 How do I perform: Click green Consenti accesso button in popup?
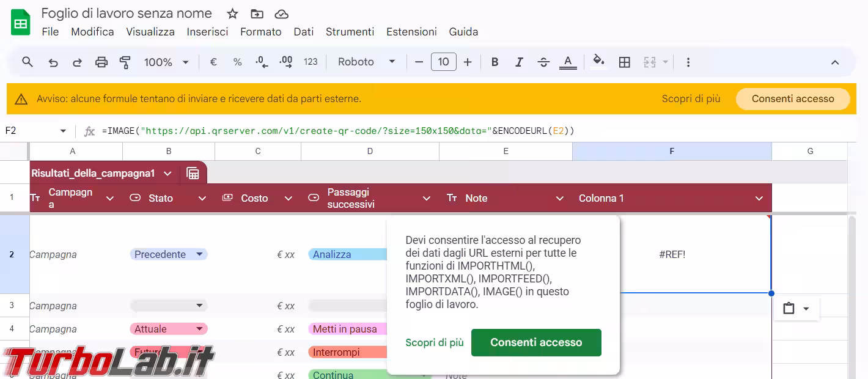click(536, 342)
